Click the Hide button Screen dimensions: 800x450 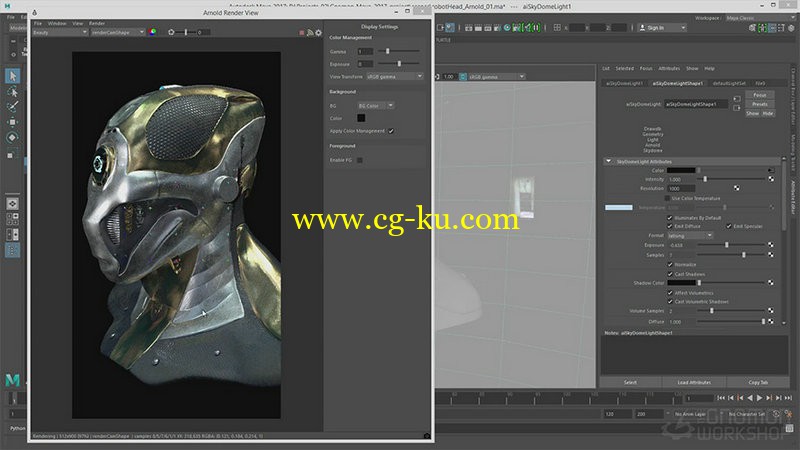768,113
